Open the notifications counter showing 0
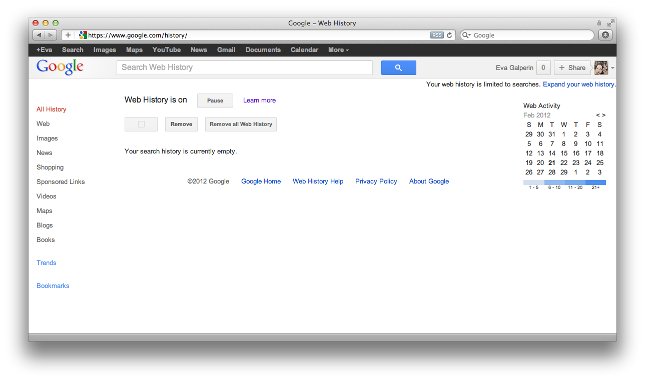 point(543,67)
